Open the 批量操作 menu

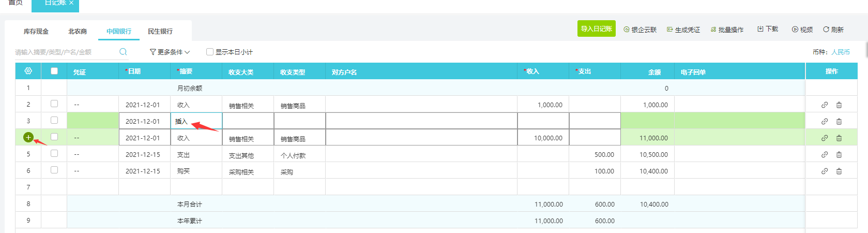(x=727, y=30)
